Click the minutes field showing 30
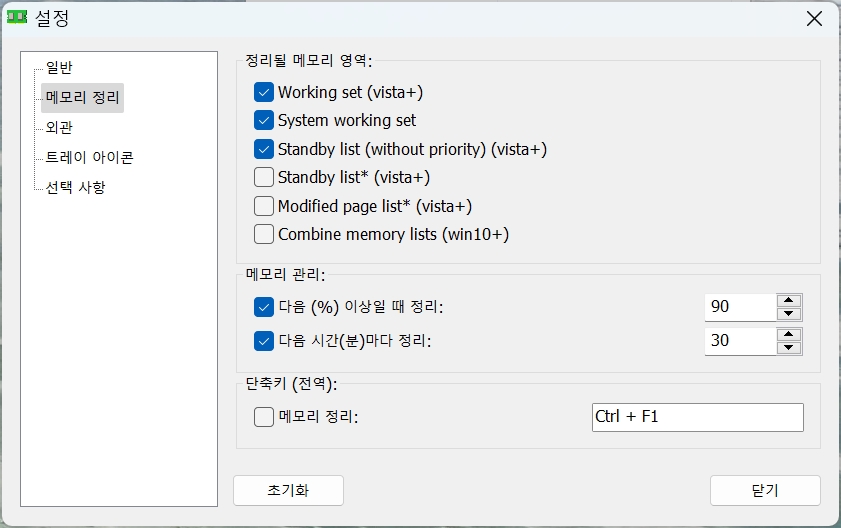Viewport: 841px width, 528px height. pyautogui.click(x=740, y=341)
